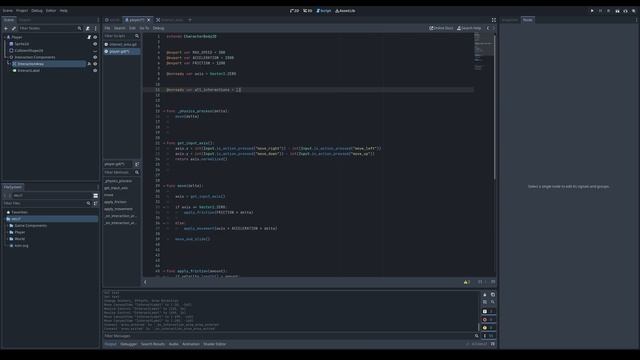Search scripts using the script filter magnifier
The width and height of the screenshot is (640, 360).
[x=137, y=36]
